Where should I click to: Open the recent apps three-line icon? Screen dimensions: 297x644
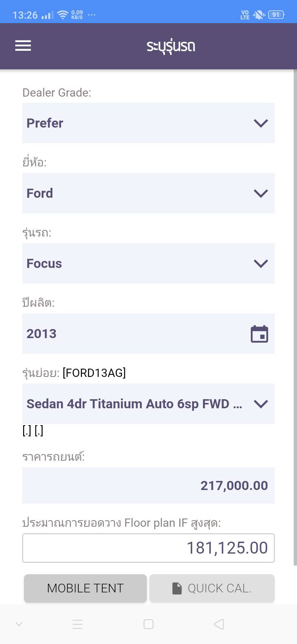click(78, 624)
